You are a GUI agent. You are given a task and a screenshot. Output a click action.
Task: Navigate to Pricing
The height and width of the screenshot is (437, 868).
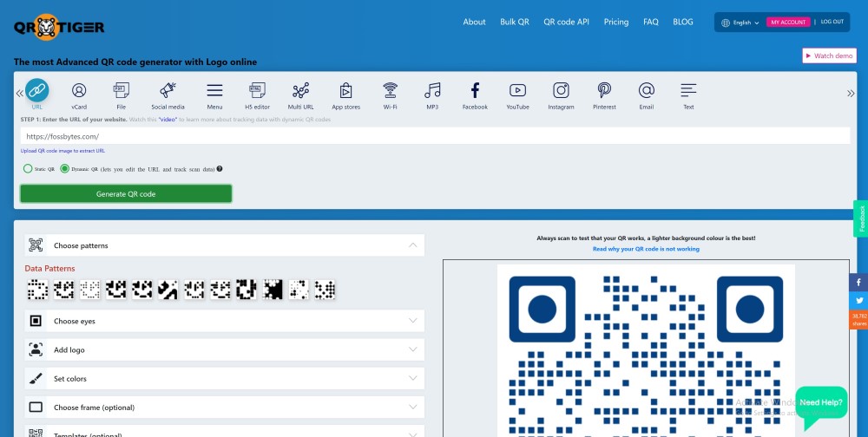click(x=616, y=23)
